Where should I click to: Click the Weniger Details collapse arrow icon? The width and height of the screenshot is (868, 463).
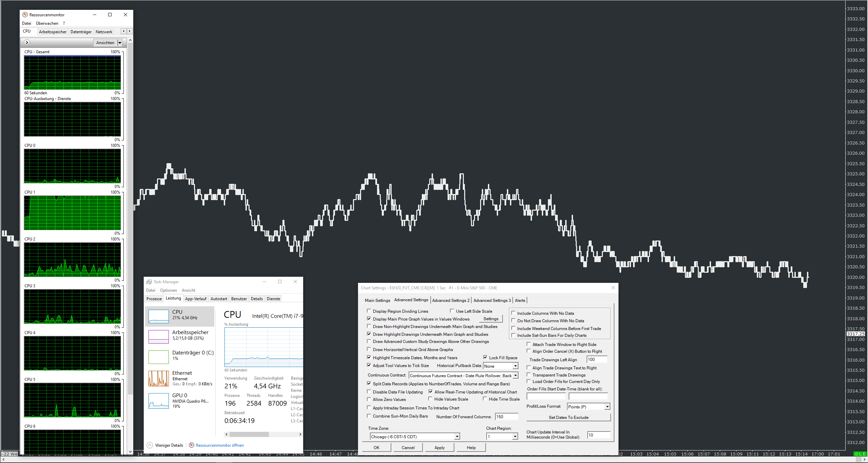point(150,445)
